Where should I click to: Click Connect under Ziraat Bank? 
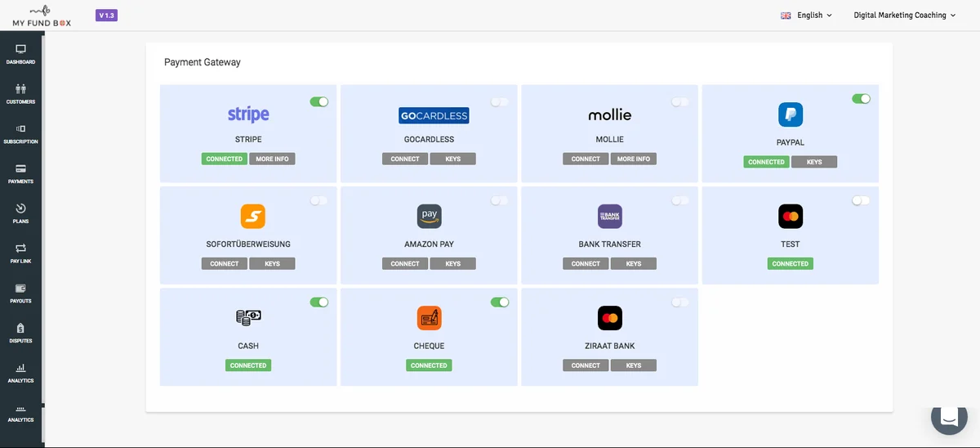click(586, 365)
